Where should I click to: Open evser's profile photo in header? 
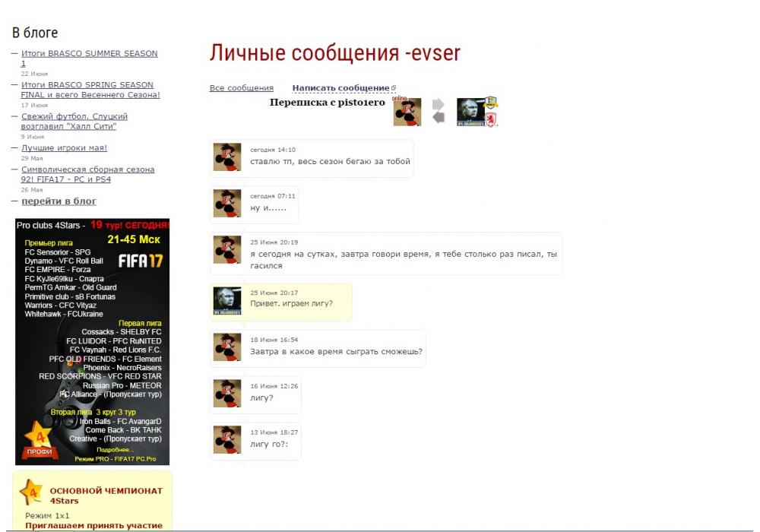tap(470, 112)
